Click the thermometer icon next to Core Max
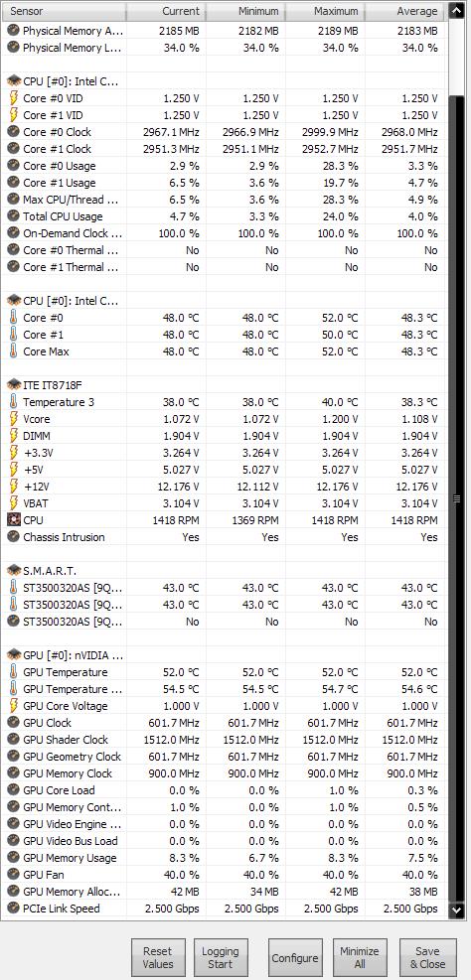The image size is (471, 980). coord(13,351)
